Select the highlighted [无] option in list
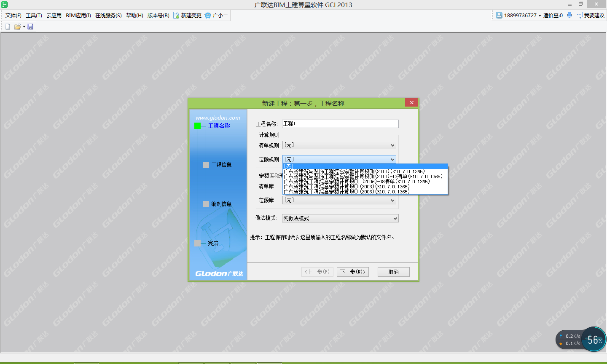The image size is (607, 364). (x=365, y=166)
